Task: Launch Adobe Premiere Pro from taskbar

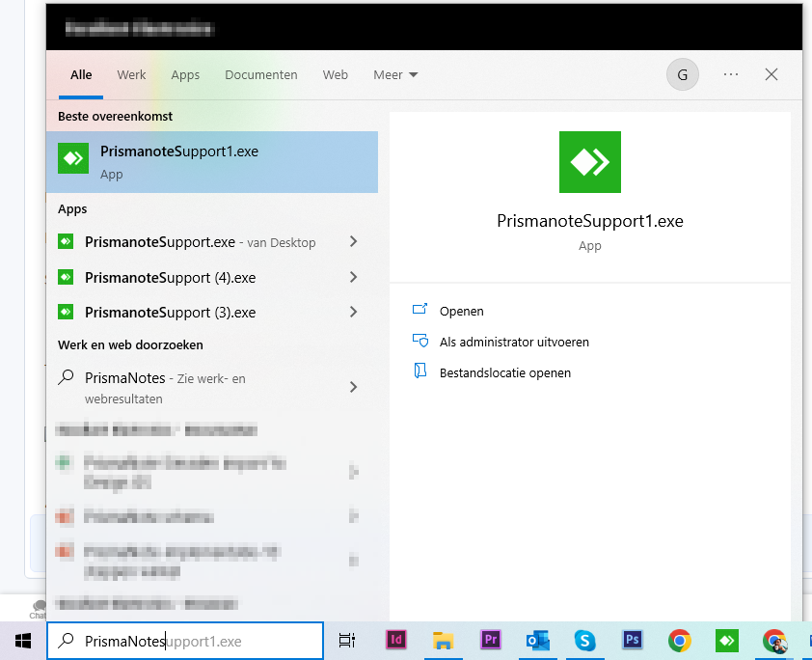Action: click(x=491, y=640)
